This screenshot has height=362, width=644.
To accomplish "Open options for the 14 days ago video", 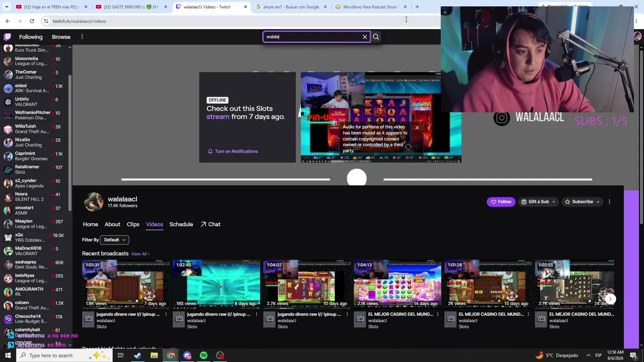I will click(438, 314).
